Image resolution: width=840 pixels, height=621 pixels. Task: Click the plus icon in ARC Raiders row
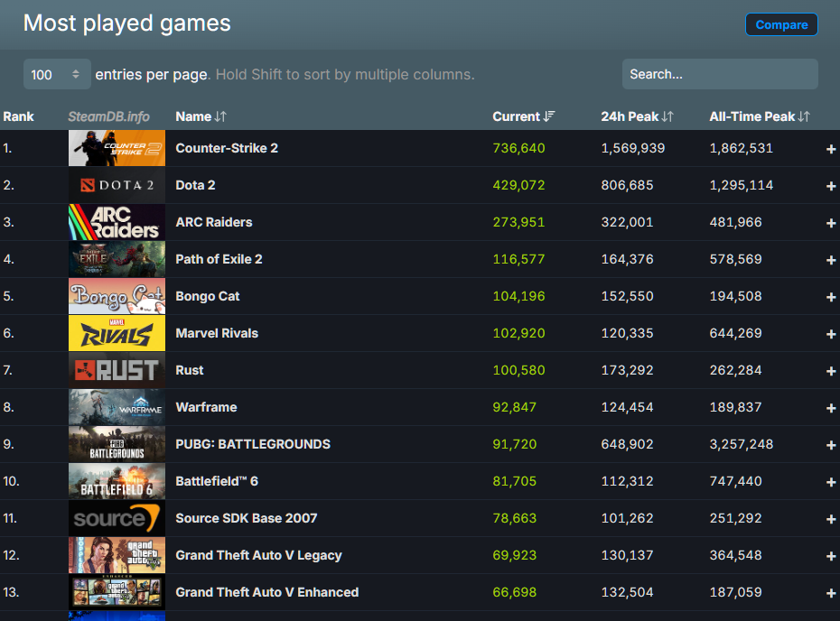[x=831, y=223]
